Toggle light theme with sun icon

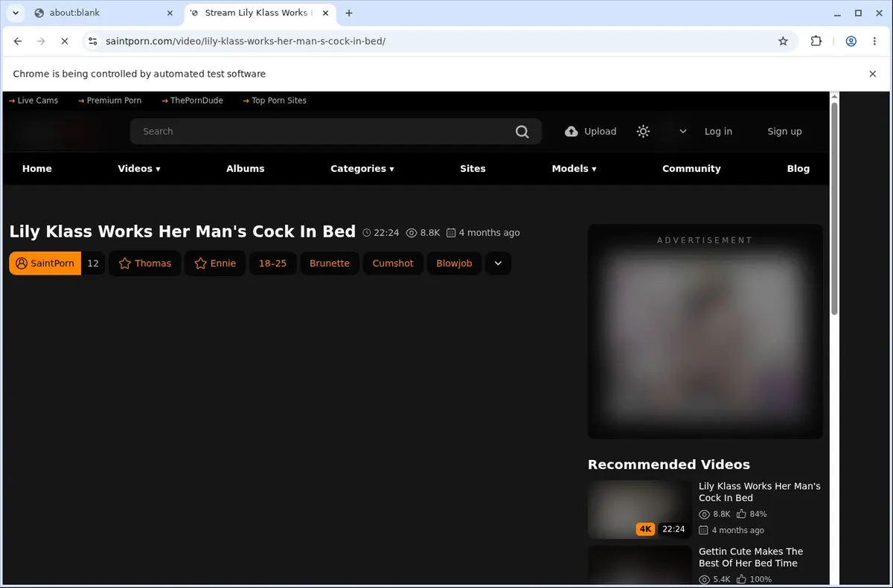pyautogui.click(x=644, y=132)
